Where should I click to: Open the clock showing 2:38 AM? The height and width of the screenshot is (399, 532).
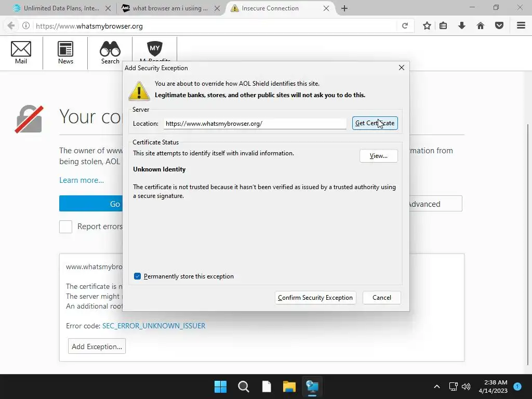493,387
